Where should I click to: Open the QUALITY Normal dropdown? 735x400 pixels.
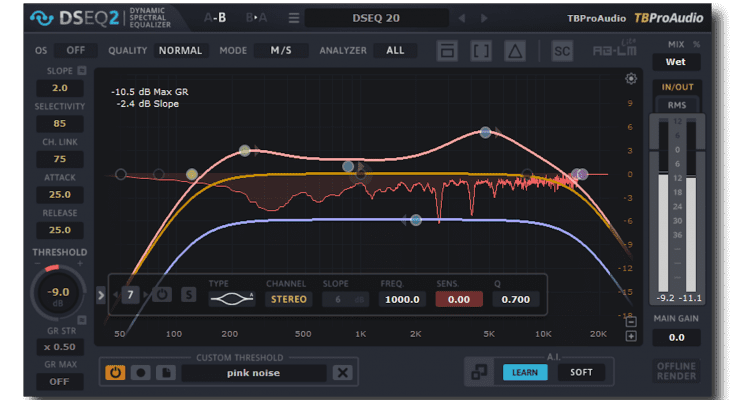click(180, 50)
